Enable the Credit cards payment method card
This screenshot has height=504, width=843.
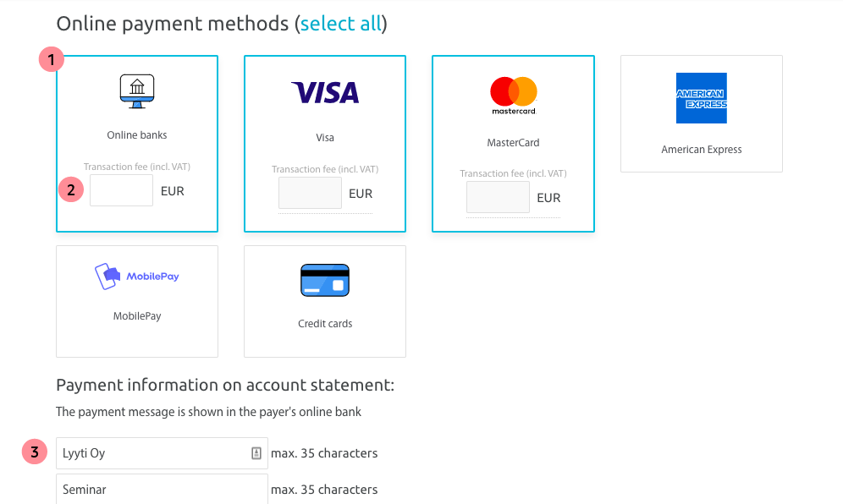pos(325,301)
